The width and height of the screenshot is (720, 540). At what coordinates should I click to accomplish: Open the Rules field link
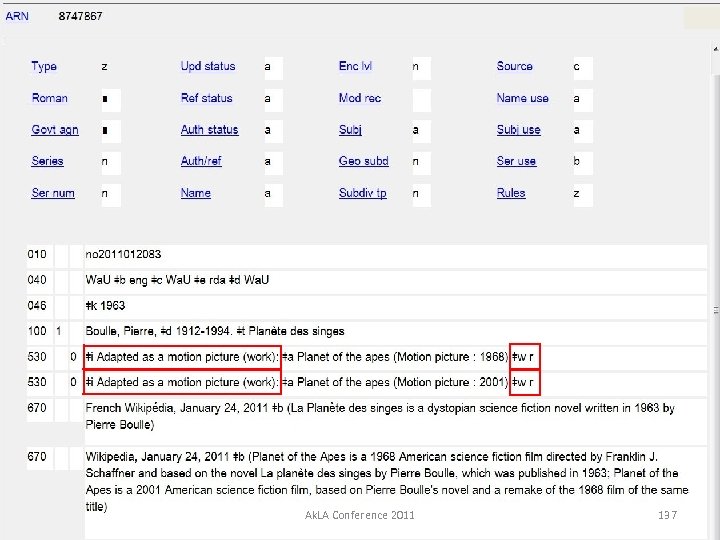511,193
